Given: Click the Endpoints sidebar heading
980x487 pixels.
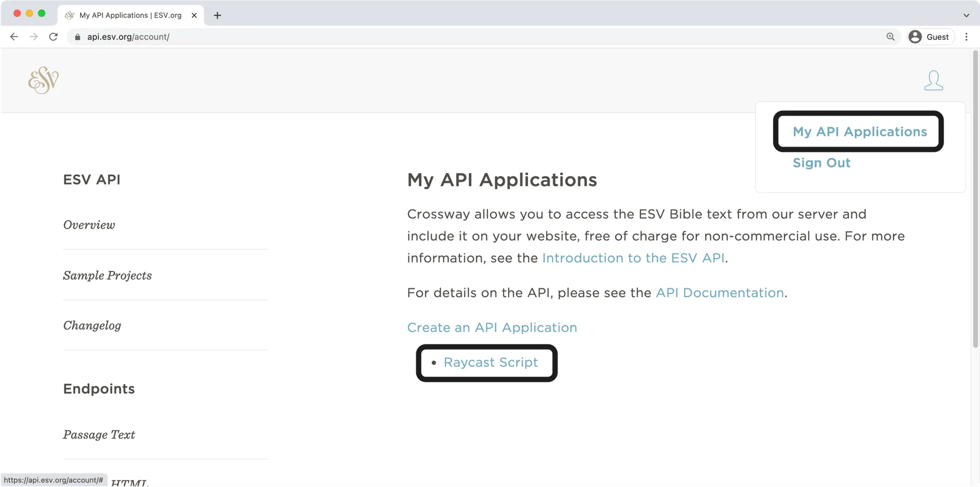Looking at the screenshot, I should click(99, 389).
